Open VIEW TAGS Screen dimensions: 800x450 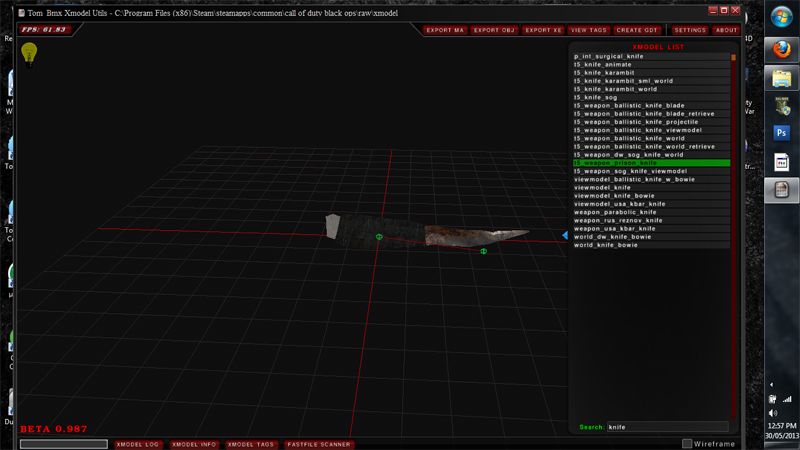tap(588, 30)
